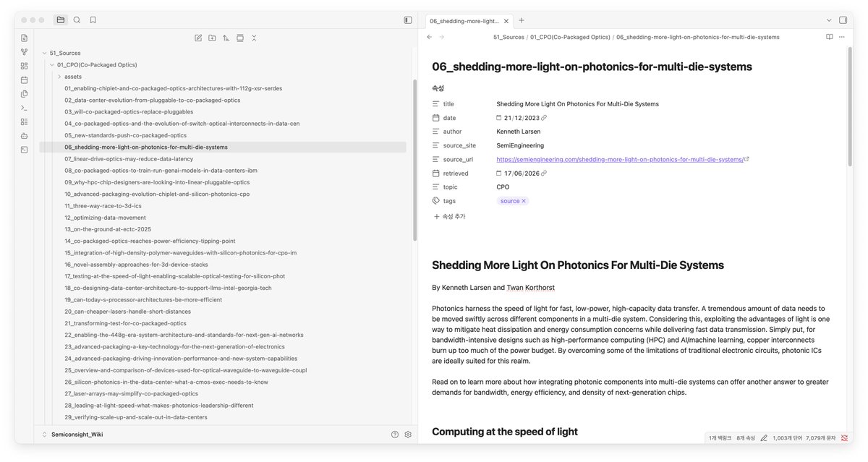Remove the source tag with its x
This screenshot has height=462, width=868.
point(524,201)
